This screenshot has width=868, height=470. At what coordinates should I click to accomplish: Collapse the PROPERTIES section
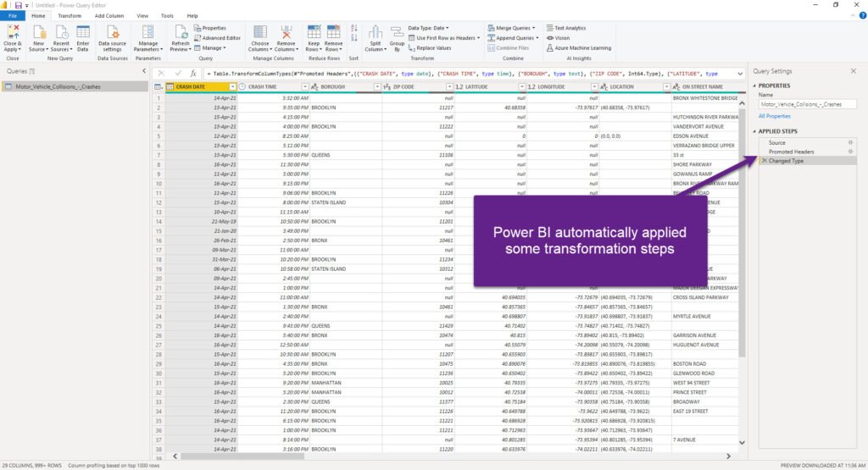tap(754, 86)
